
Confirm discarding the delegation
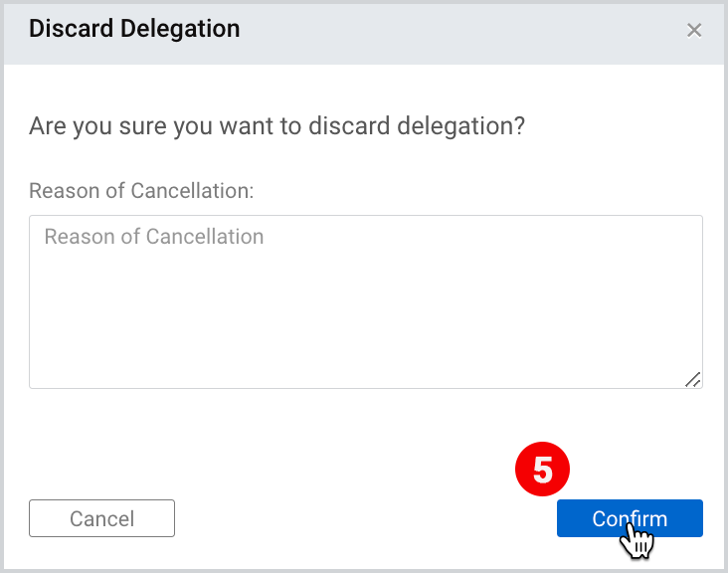click(630, 518)
